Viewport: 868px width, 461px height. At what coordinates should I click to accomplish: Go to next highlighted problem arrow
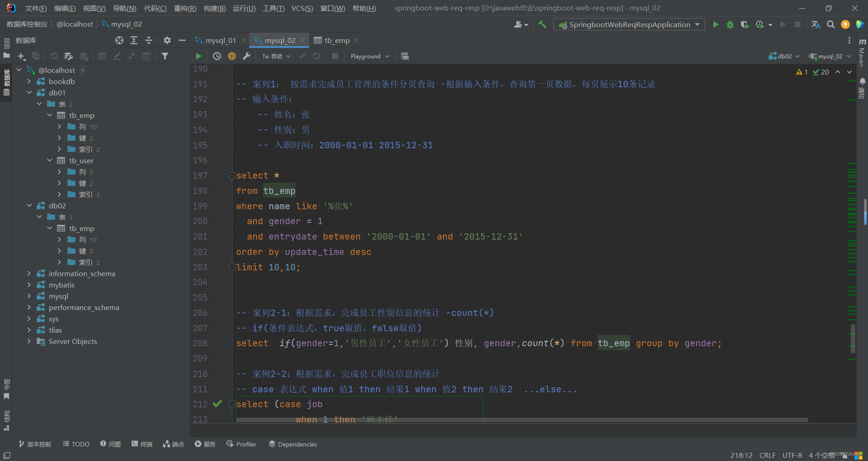[849, 72]
